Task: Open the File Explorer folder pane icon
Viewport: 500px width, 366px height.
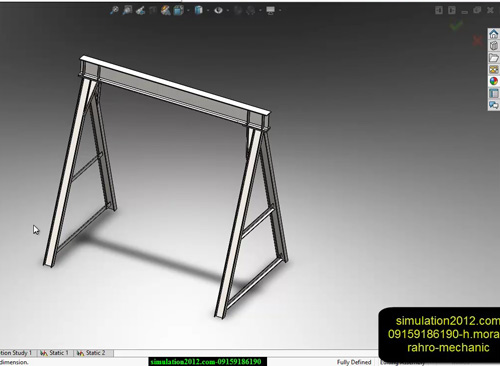Action: tap(494, 58)
